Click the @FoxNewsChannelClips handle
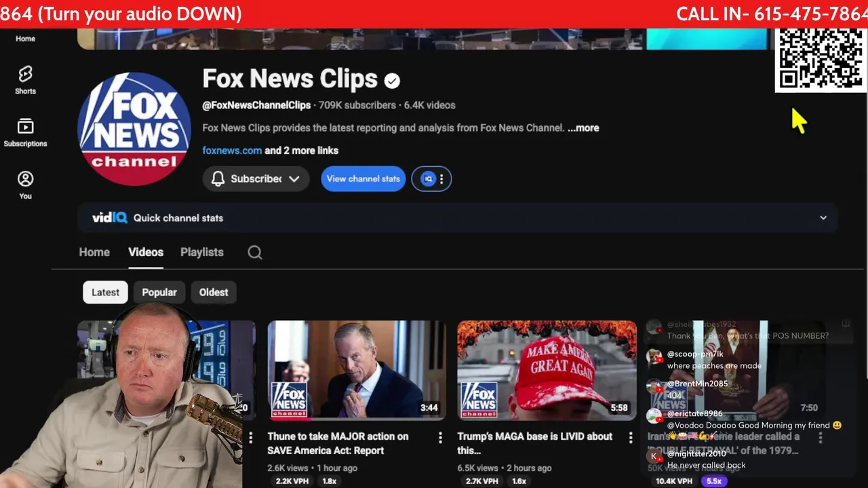This screenshot has height=488, width=868. [x=256, y=105]
